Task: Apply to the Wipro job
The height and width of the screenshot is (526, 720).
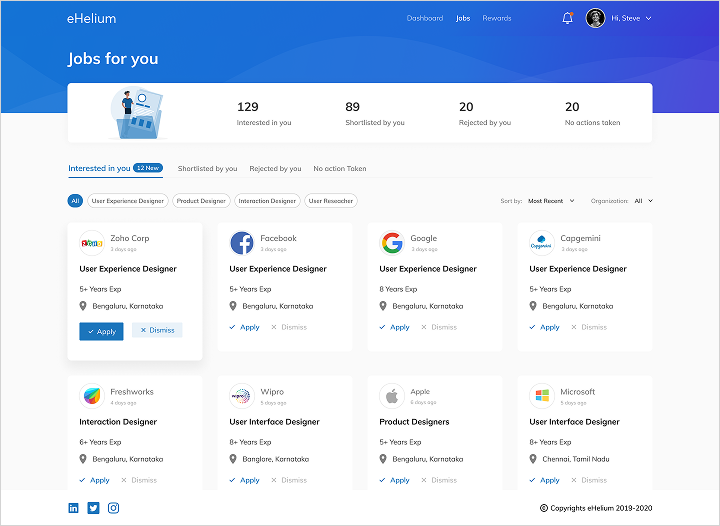Action: point(245,480)
